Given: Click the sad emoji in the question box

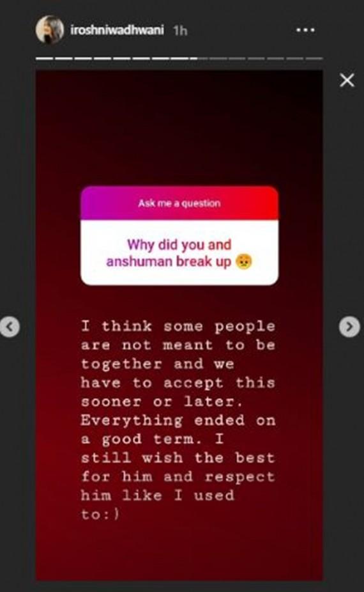Looking at the screenshot, I should coord(243,261).
